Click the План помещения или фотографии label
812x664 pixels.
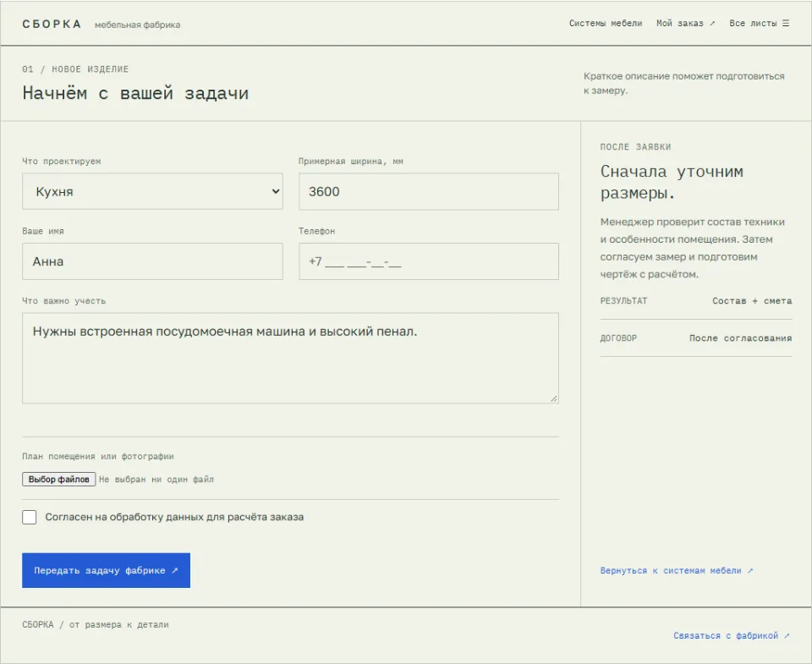98,456
